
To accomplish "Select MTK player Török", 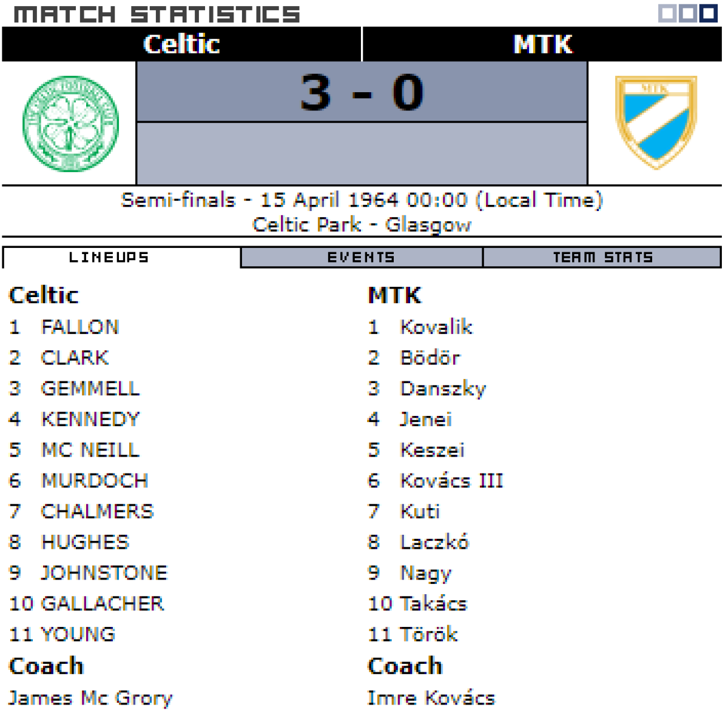I will coord(428,634).
